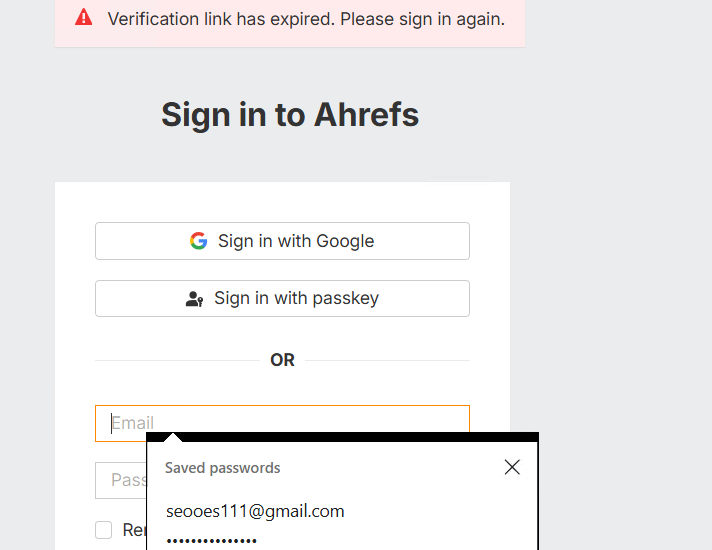
Task: Focus the Email input field
Action: (300, 422)
